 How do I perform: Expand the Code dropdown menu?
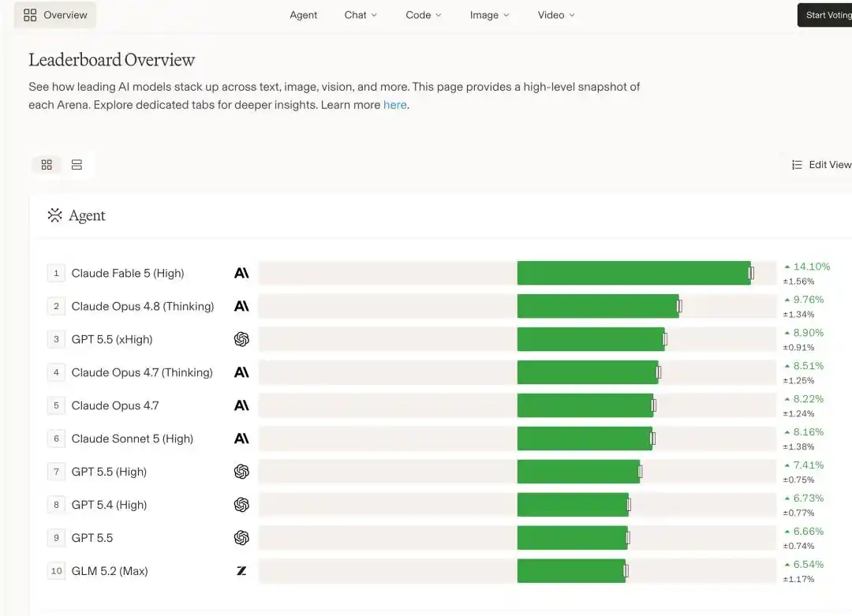[424, 15]
